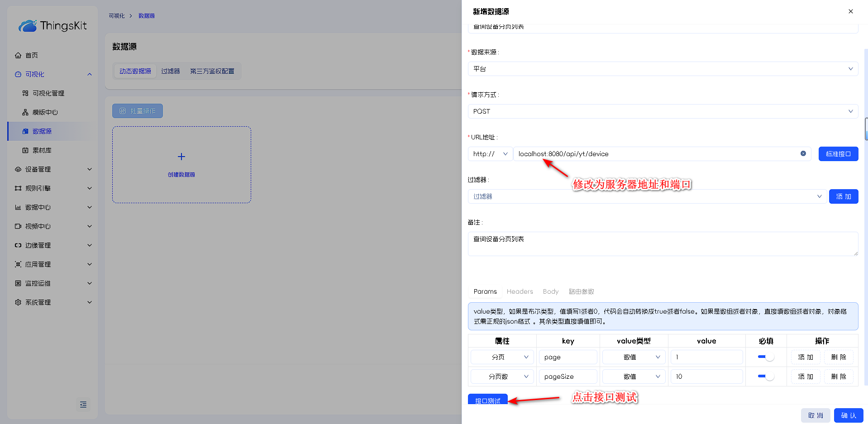This screenshot has width=868, height=424.
Task: Click the 设备管理 sidebar icon
Action: tap(18, 169)
